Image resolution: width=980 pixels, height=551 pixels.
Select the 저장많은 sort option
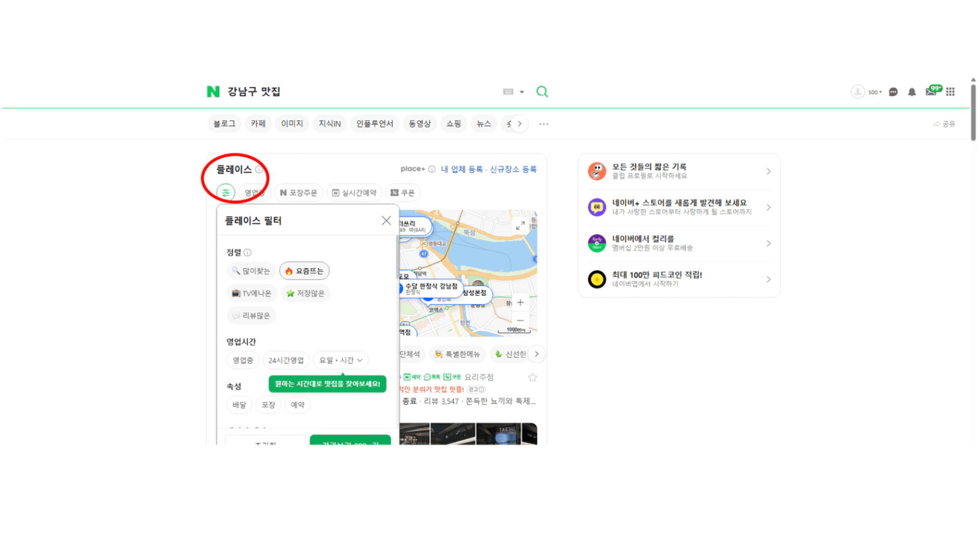[306, 293]
